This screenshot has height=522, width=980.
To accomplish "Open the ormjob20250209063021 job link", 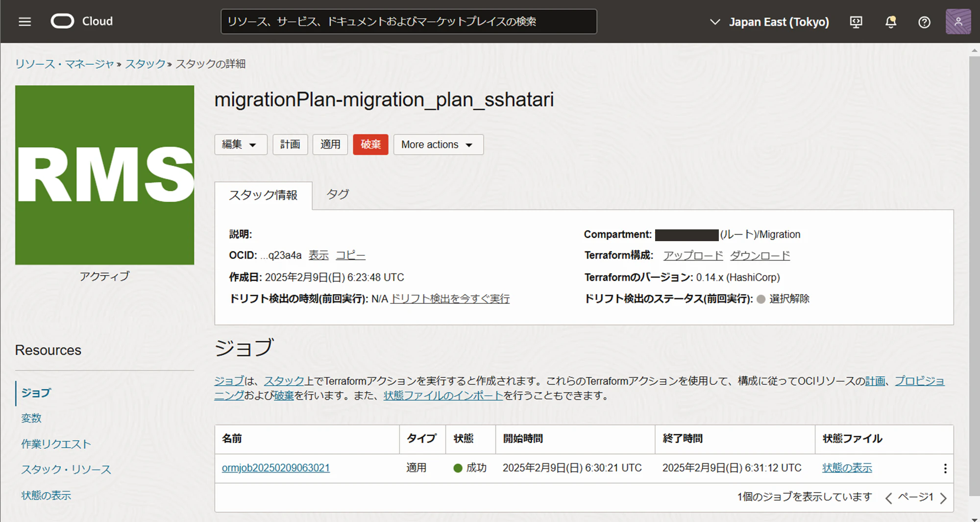I will 276,468.
